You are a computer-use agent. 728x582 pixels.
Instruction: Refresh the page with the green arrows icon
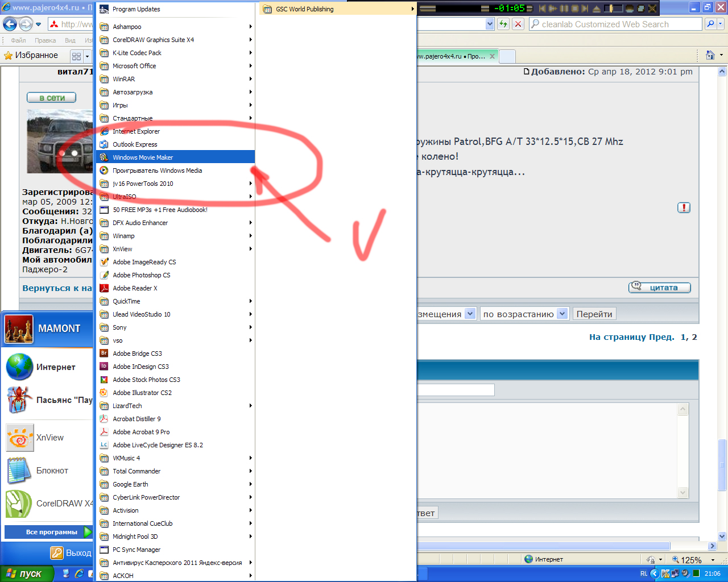coord(503,24)
